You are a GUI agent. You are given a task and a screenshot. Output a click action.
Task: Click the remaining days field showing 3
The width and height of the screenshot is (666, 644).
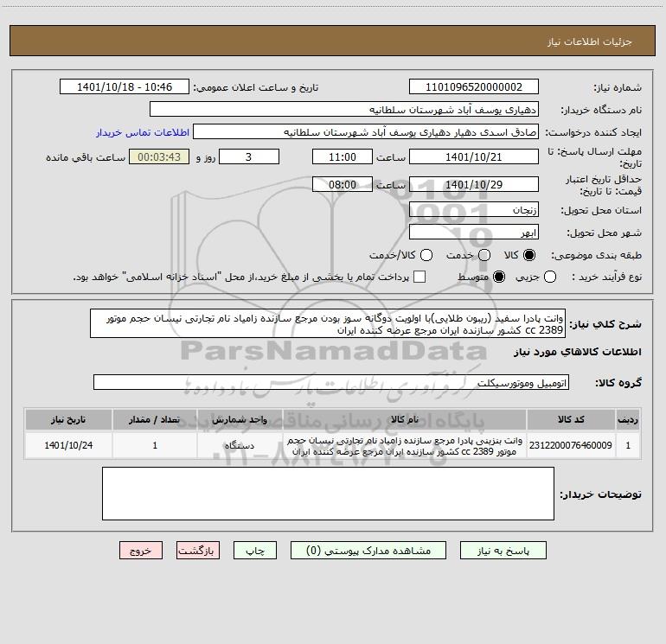249,157
